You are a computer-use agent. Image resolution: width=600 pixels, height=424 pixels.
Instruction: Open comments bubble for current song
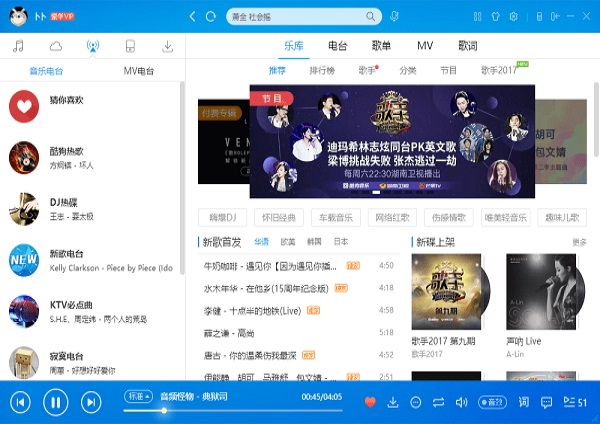[546, 402]
